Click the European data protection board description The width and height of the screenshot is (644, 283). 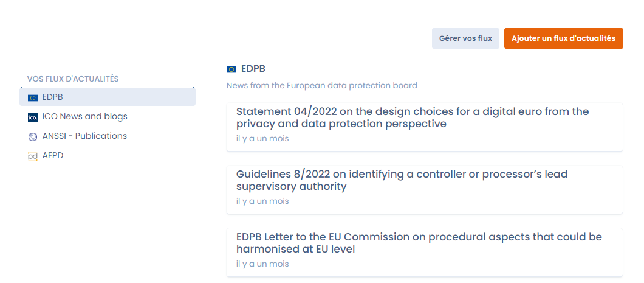click(321, 85)
